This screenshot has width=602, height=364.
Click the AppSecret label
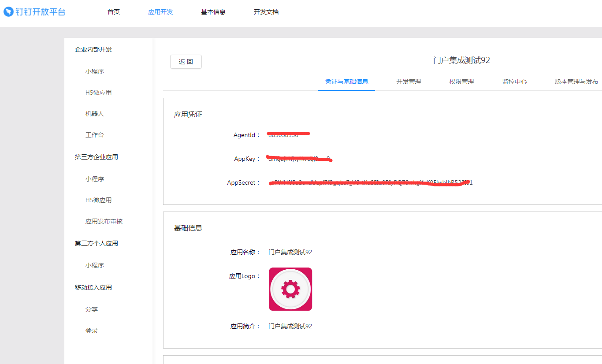pyautogui.click(x=244, y=183)
